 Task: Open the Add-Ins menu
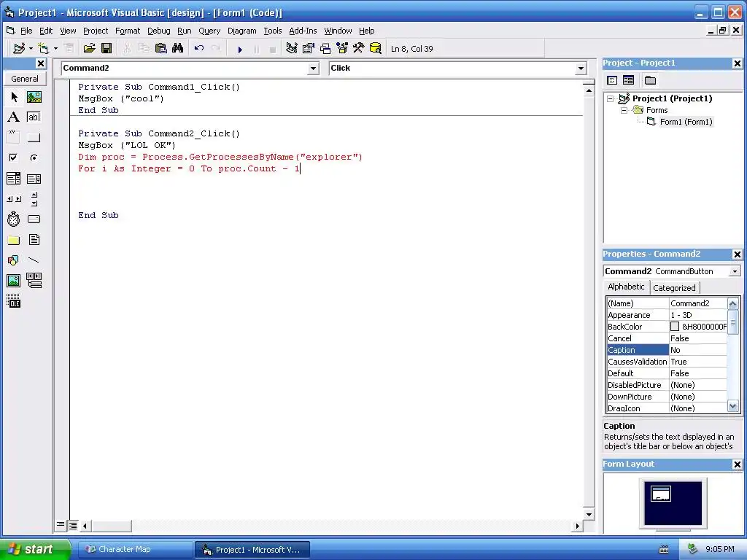click(303, 31)
